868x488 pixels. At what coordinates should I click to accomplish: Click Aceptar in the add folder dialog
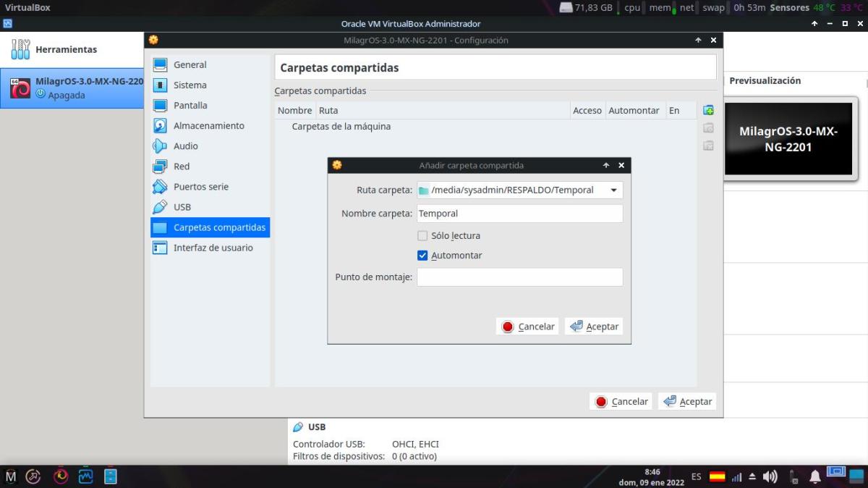click(595, 327)
